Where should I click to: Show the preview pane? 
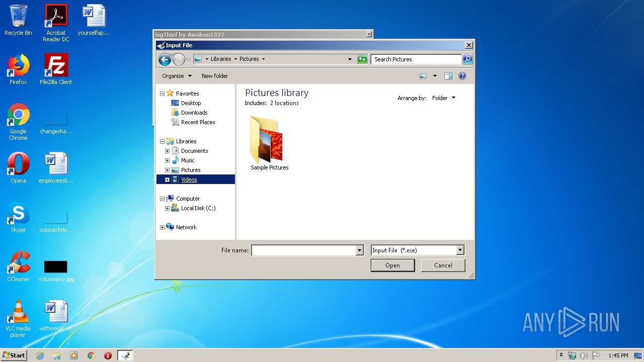448,76
